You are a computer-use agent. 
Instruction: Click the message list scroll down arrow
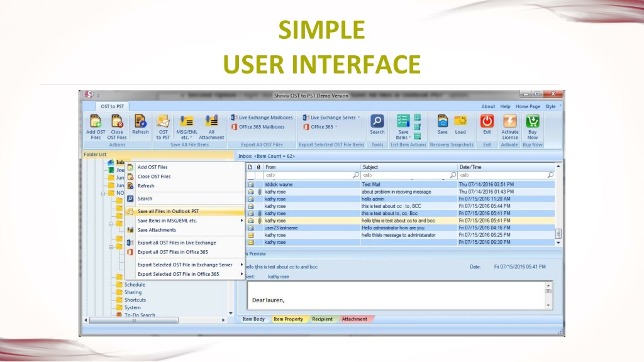[x=558, y=243]
